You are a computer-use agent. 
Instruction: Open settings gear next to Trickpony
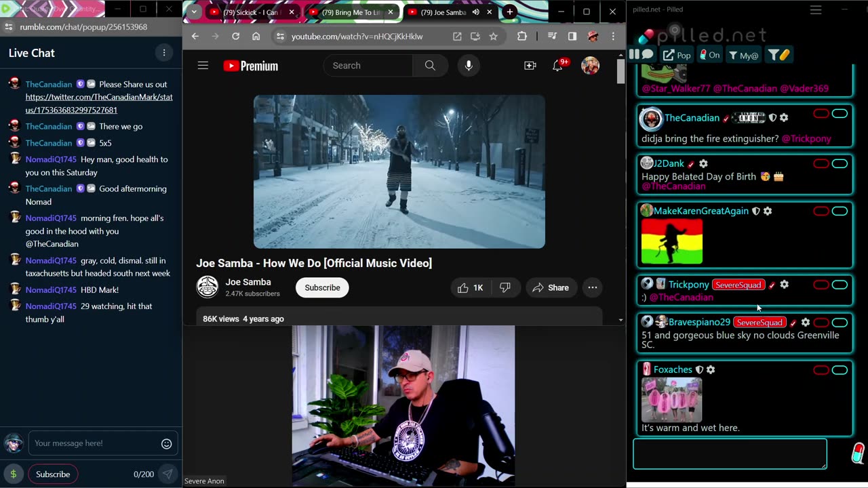[x=784, y=285]
